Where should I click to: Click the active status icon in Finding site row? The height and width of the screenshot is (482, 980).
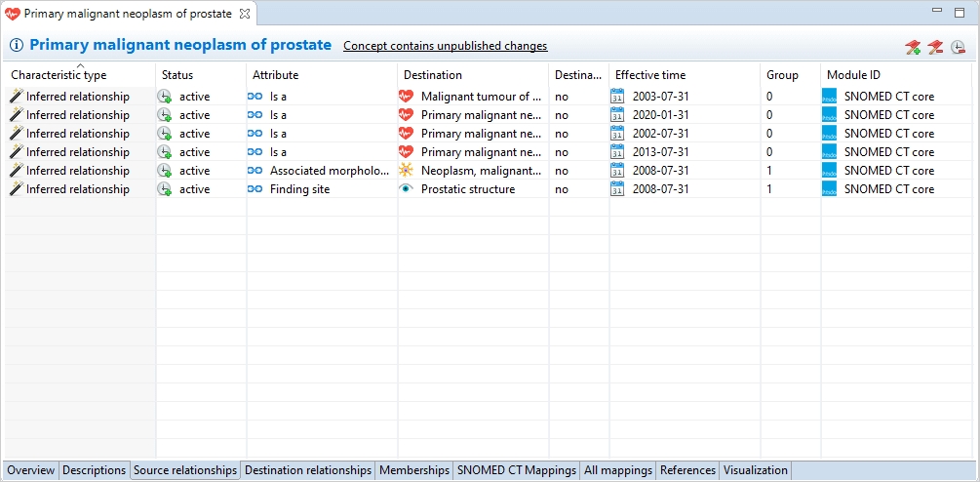point(165,189)
